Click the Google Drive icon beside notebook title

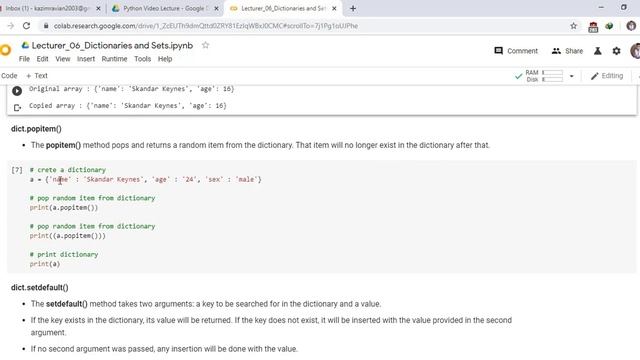point(25,45)
